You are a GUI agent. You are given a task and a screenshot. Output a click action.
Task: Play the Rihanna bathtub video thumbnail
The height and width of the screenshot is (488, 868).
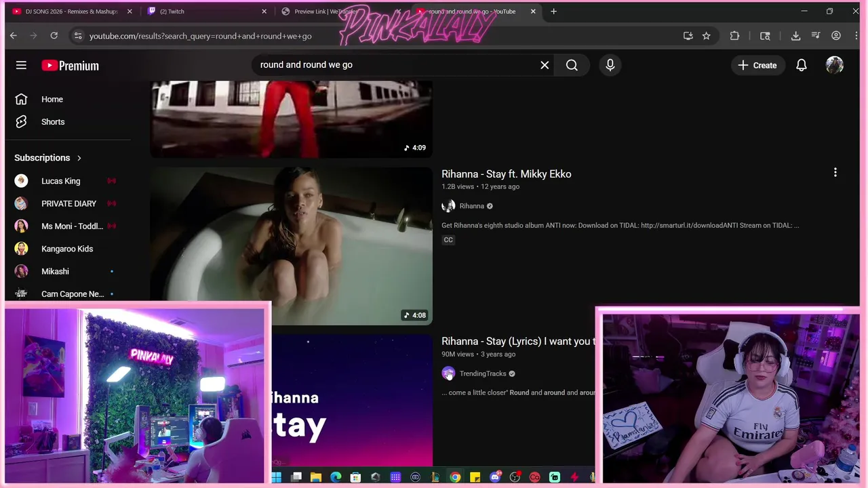click(291, 246)
